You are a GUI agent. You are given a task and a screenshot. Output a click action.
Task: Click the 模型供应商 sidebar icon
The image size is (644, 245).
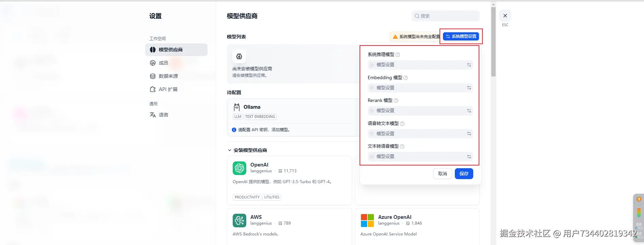(153, 50)
